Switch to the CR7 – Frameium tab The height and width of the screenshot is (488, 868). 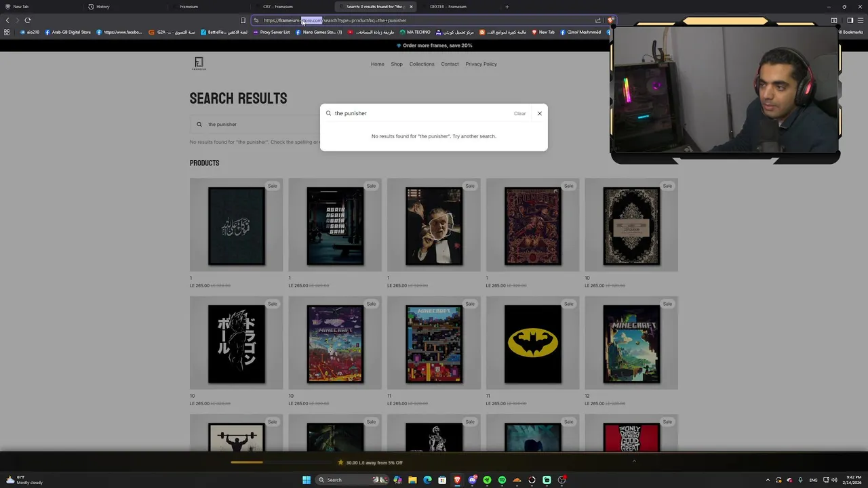click(278, 7)
